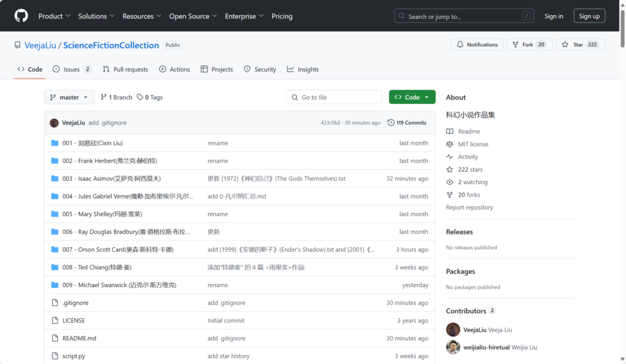Click the file icon next to script.py
The height and width of the screenshot is (364, 626).
[x=54, y=355]
